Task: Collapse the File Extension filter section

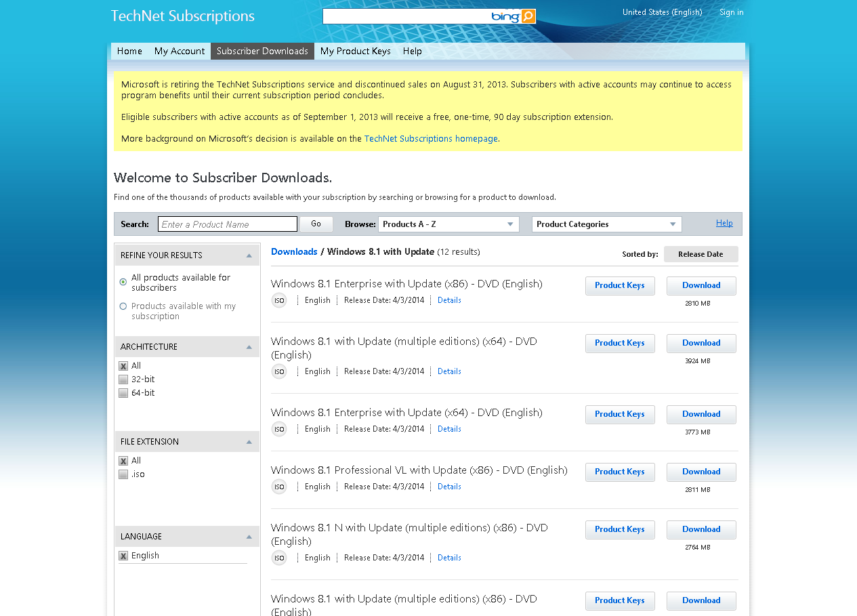Action: (249, 442)
